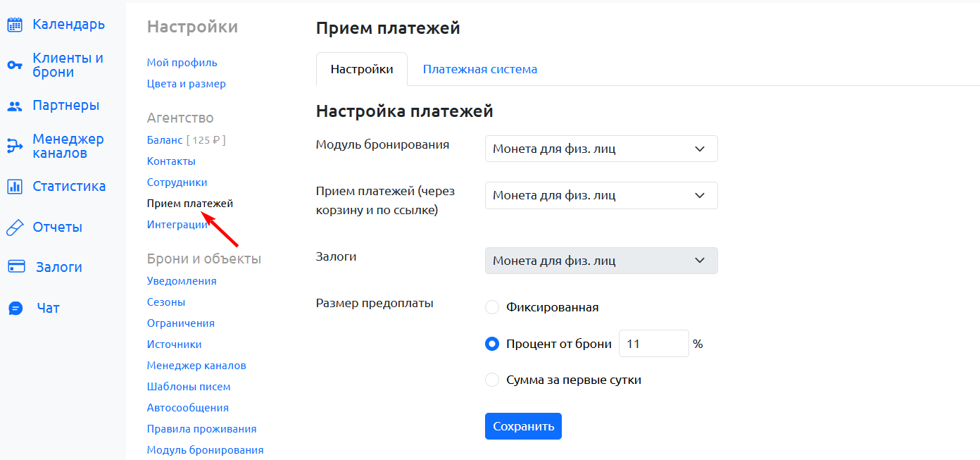Click the bar chart icon for Статистика
The height and width of the screenshot is (460, 980).
[15, 187]
